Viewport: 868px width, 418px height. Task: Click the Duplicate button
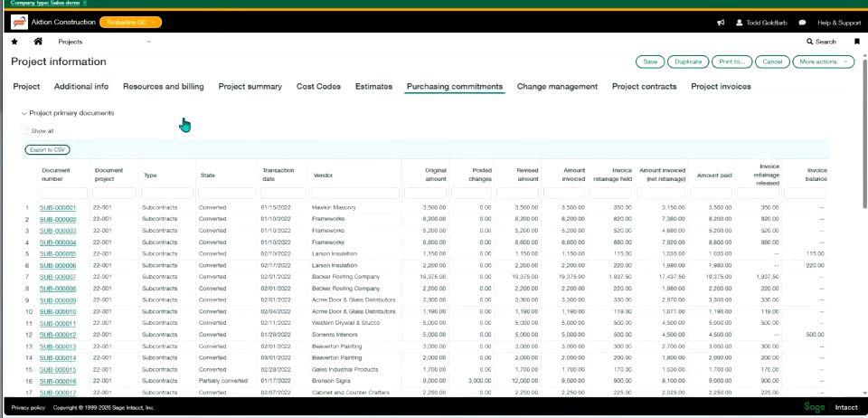(x=688, y=62)
